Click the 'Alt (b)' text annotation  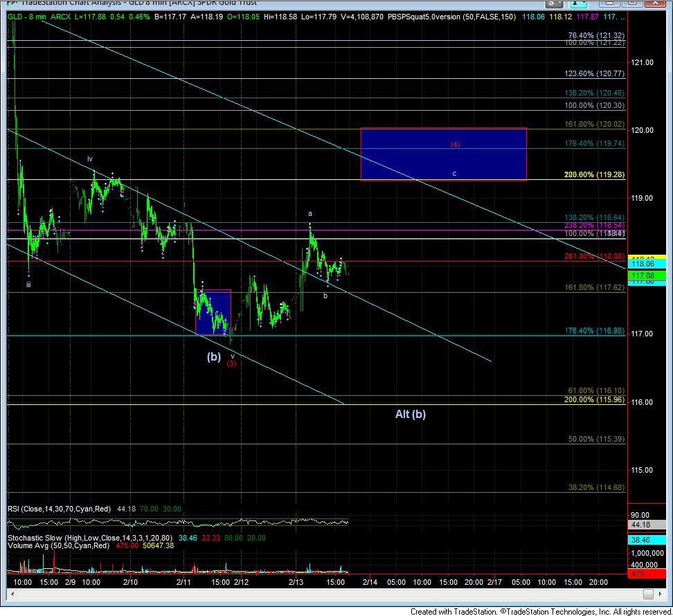point(411,414)
